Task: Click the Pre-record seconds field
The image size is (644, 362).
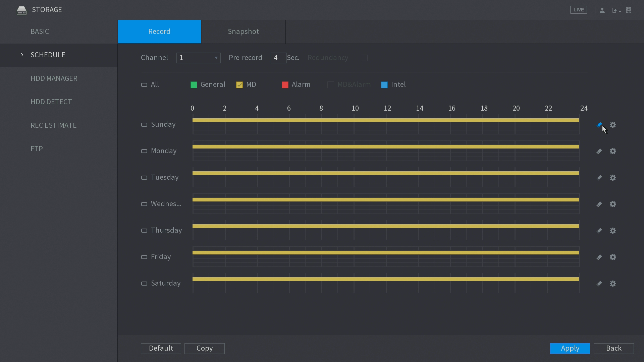Action: click(278, 58)
